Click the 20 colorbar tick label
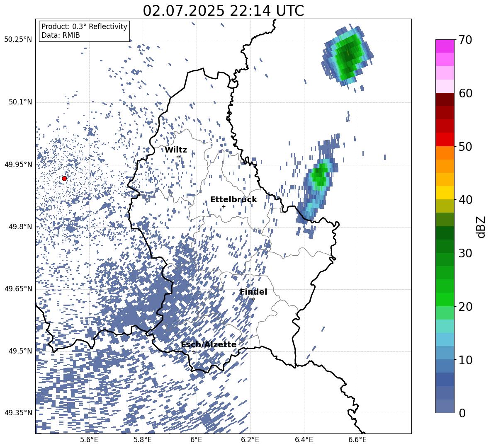This screenshot has width=491, height=448. click(x=465, y=307)
